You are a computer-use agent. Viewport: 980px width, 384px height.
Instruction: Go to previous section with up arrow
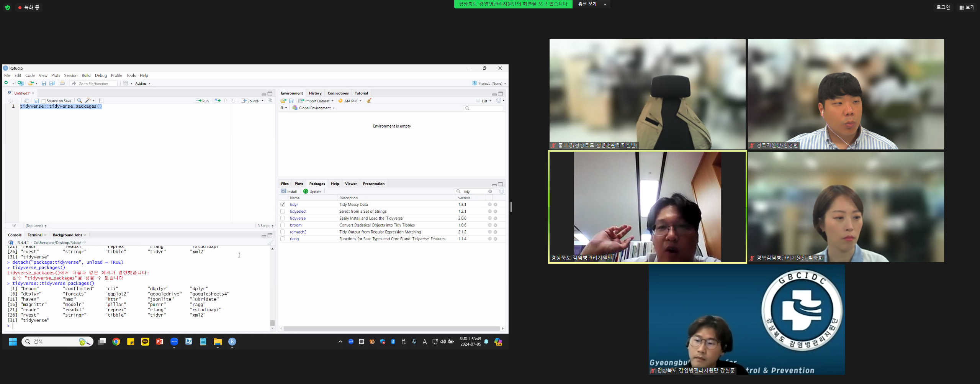(x=226, y=101)
